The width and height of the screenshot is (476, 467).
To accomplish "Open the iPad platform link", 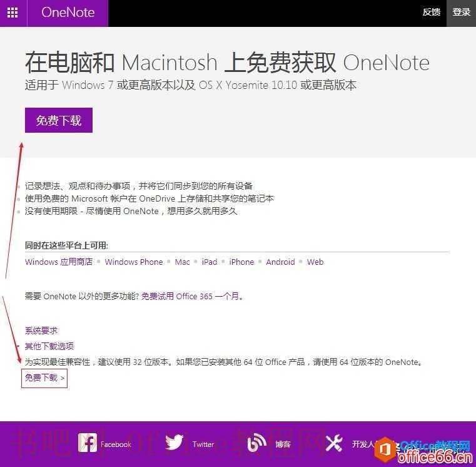I will tap(210, 262).
